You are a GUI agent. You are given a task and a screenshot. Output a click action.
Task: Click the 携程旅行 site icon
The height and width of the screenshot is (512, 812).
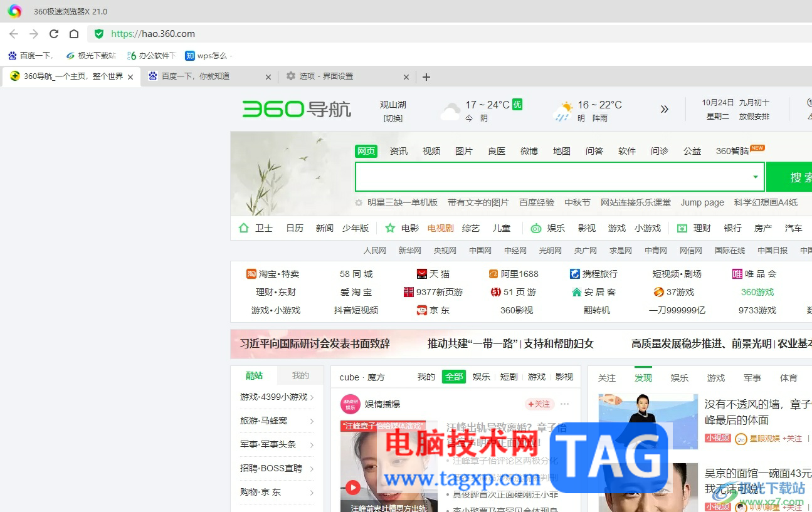point(575,274)
